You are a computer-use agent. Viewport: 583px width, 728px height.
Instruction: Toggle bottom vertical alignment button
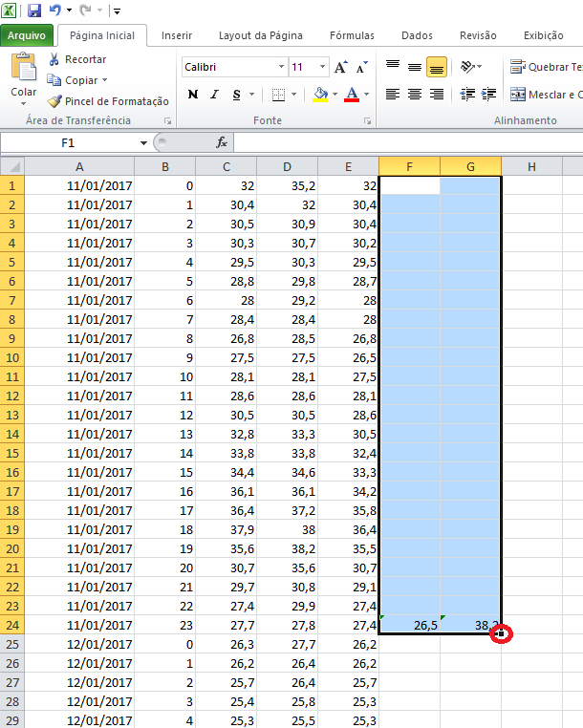point(437,68)
